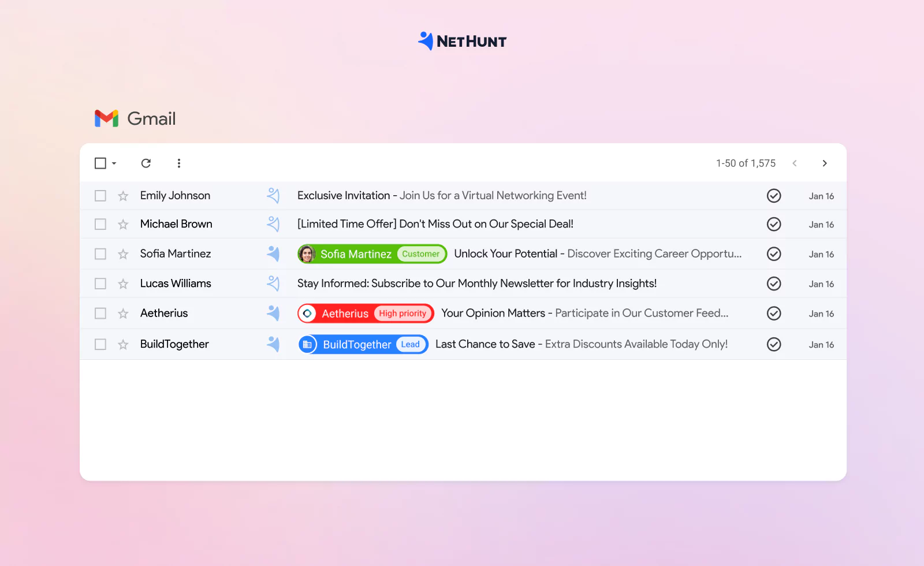Click the NetHunt icon on Lucas Williams' row
The image size is (924, 566).
coord(273,283)
